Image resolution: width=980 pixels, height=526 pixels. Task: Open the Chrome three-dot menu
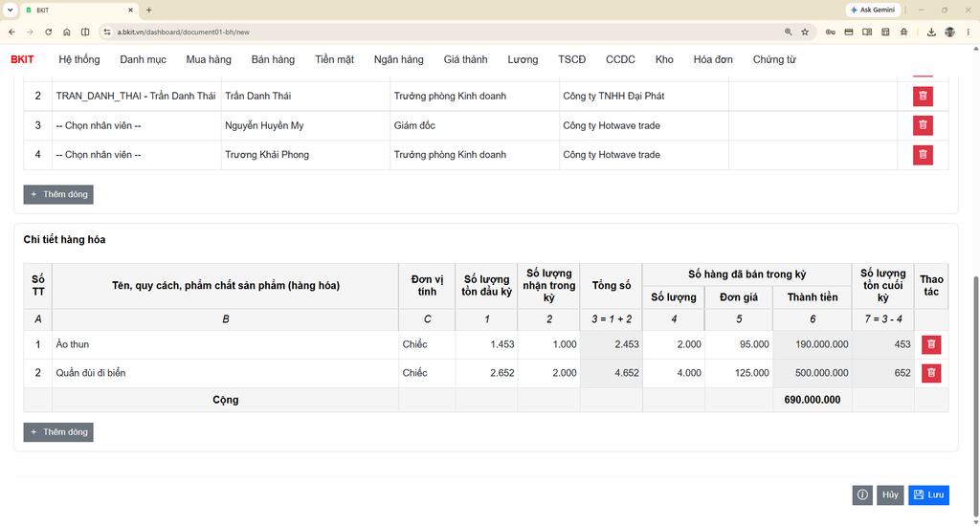[x=969, y=32]
